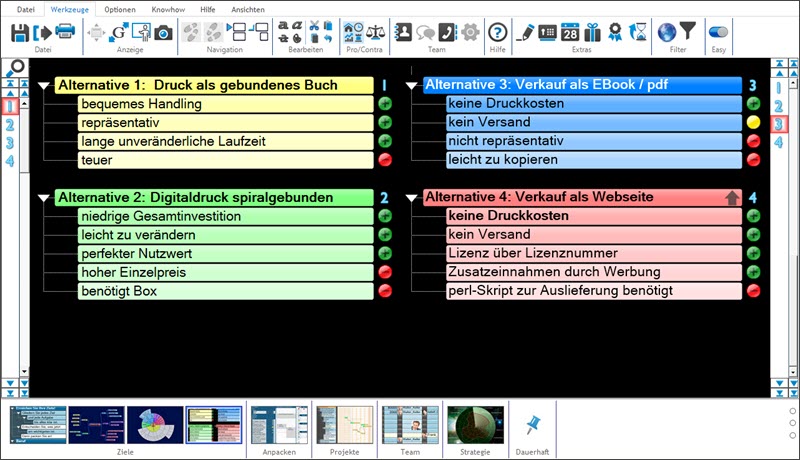Image resolution: width=800 pixels, height=460 pixels.
Task: Toggle the red minus next to 'teuer'
Action: pyautogui.click(x=385, y=160)
